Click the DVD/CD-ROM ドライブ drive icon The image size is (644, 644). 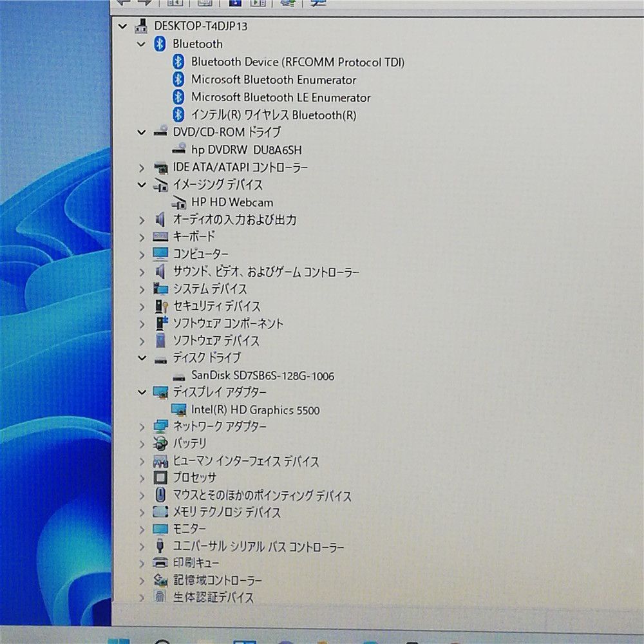[160, 131]
